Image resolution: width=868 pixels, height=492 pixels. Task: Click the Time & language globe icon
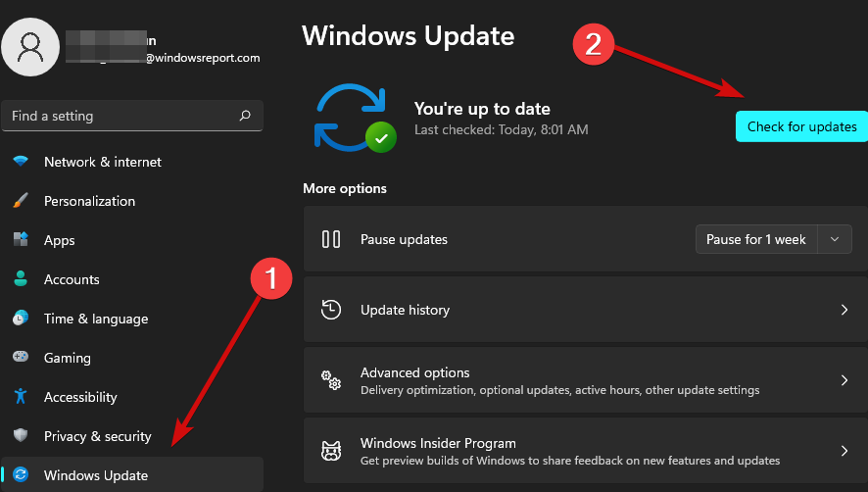point(21,318)
